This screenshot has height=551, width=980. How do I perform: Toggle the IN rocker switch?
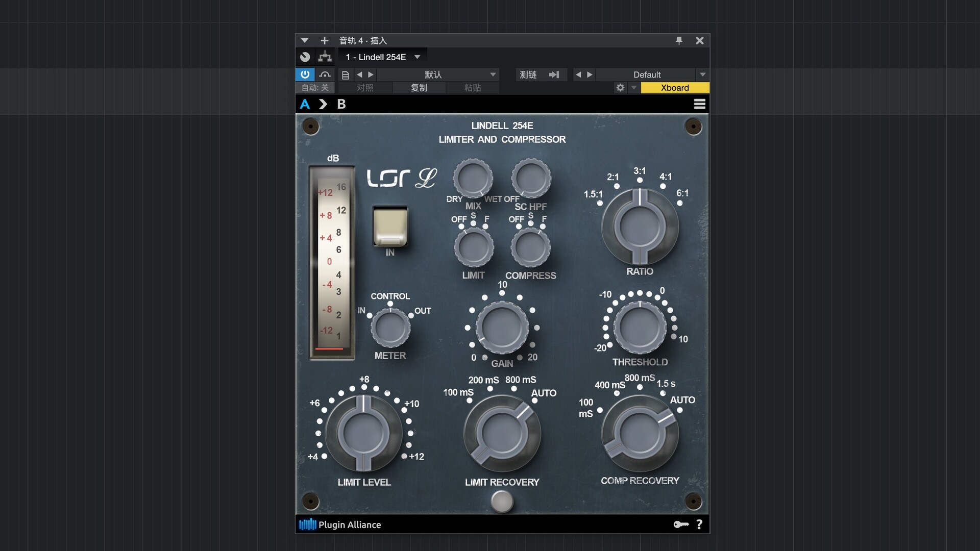390,227
